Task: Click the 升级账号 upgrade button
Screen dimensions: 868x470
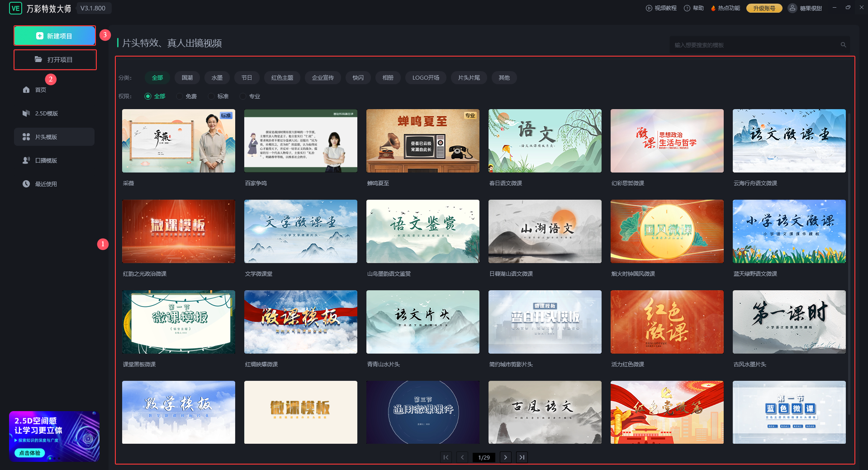Action: coord(764,8)
